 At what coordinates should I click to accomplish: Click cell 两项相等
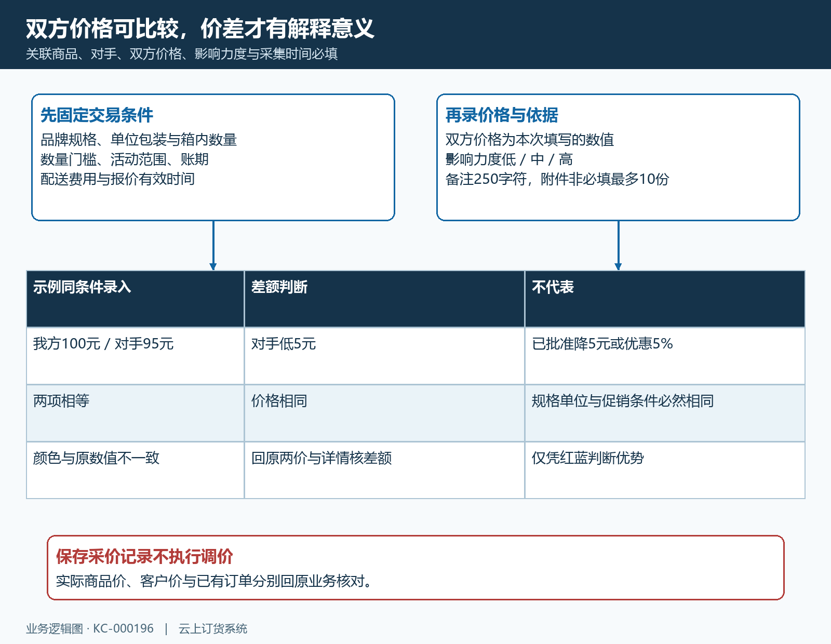coord(135,413)
